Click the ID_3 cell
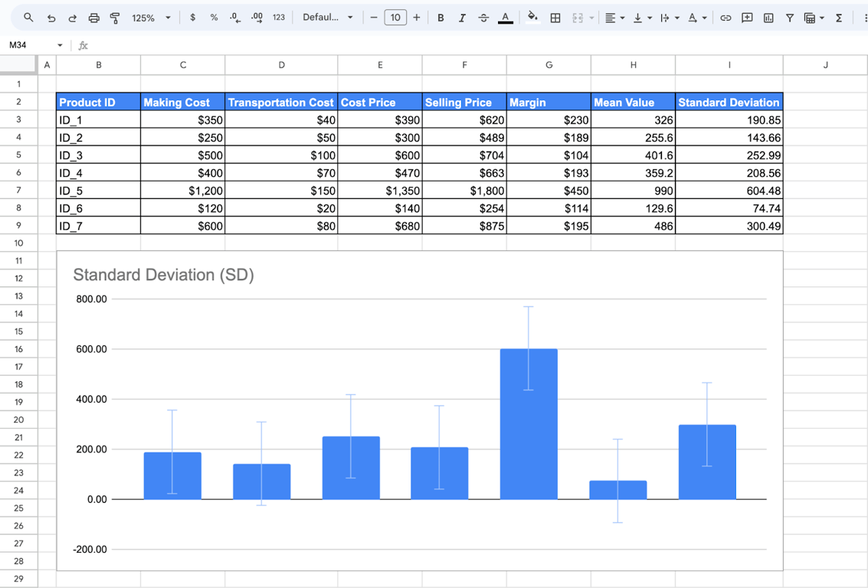 (99, 155)
